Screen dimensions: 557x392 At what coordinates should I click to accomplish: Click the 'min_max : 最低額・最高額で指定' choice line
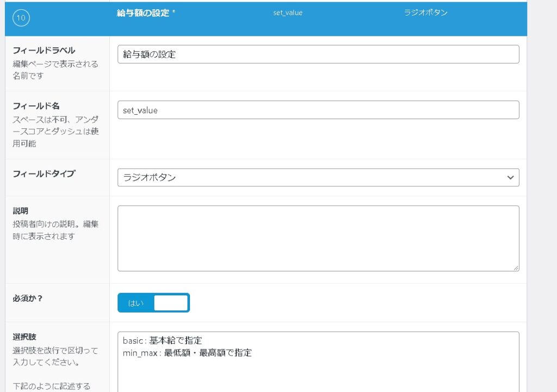(187, 353)
